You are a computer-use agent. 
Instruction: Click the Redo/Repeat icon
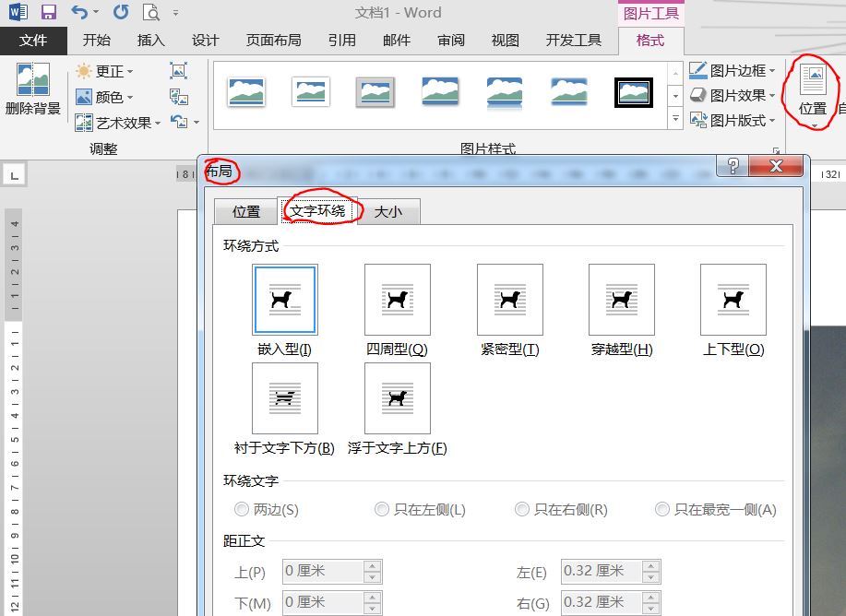121,12
